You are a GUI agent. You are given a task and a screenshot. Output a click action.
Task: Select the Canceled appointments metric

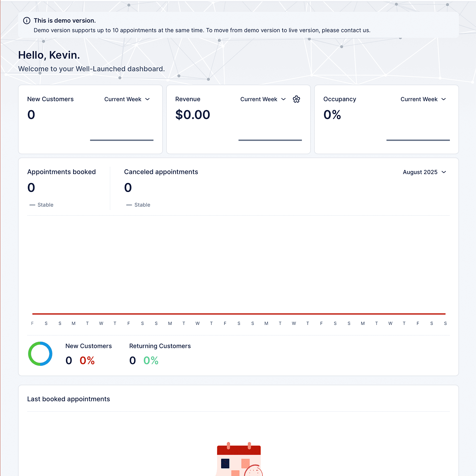161,172
